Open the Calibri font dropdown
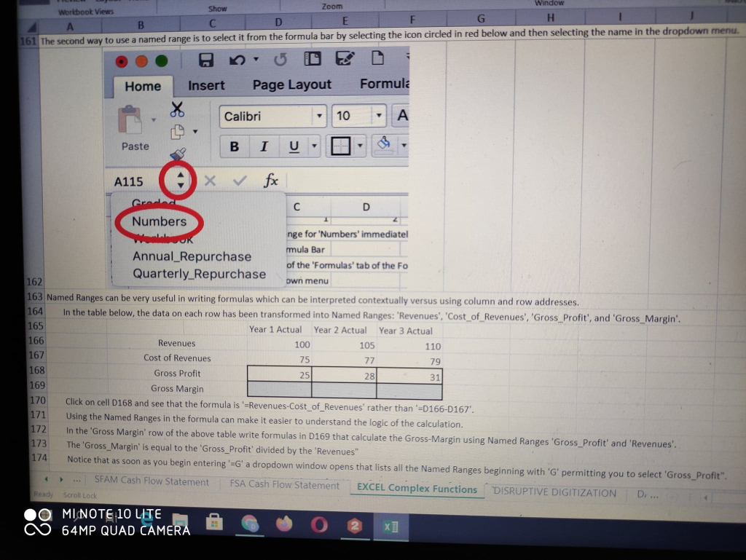 [x=321, y=116]
